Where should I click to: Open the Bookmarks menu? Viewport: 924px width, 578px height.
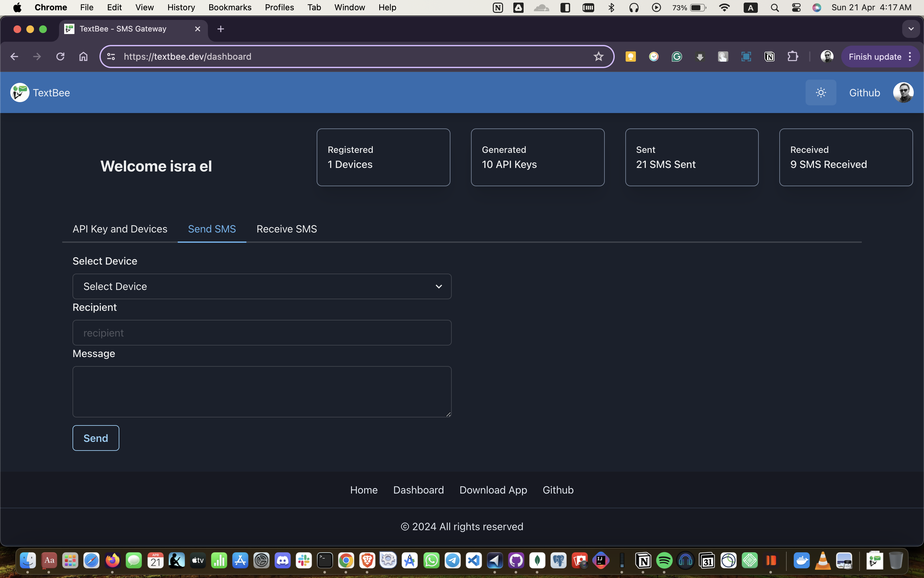point(230,7)
